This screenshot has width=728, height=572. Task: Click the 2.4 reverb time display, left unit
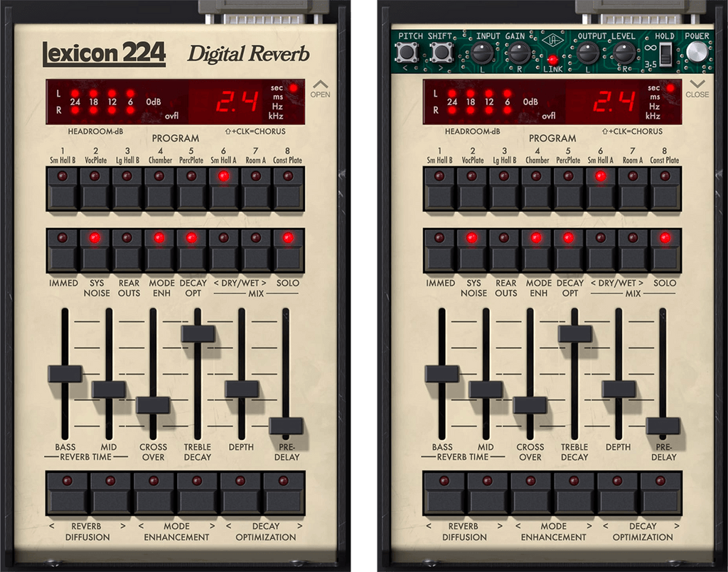[237, 102]
